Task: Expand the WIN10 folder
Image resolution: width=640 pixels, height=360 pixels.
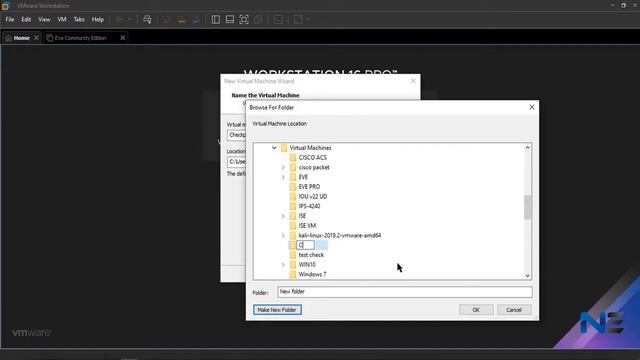Action: [x=283, y=264]
